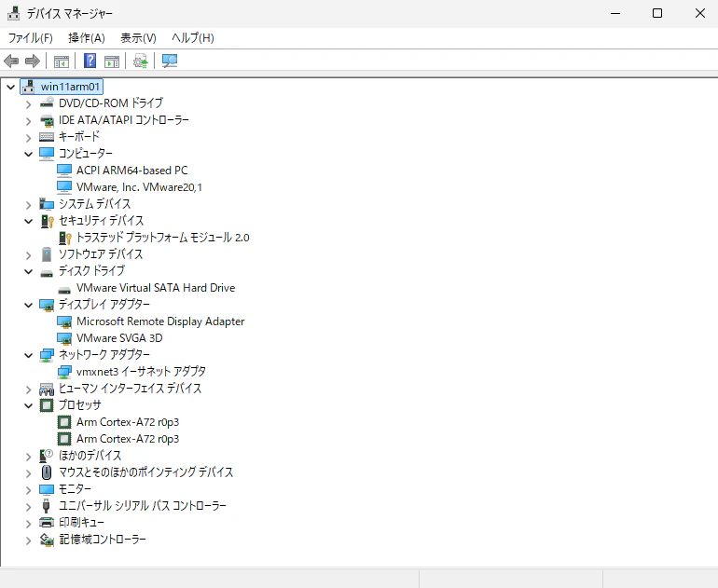Select ACPI ARM64-based PC

coord(131,171)
